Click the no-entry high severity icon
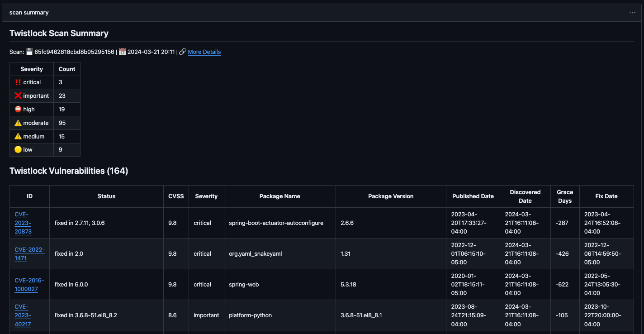The width and height of the screenshot is (644, 334). coord(18,110)
